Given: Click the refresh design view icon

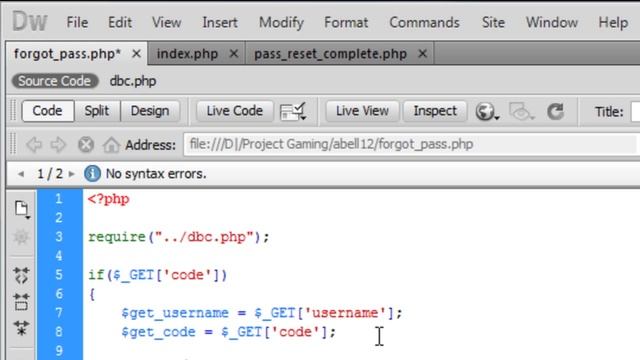Looking at the screenshot, I should coord(556,111).
